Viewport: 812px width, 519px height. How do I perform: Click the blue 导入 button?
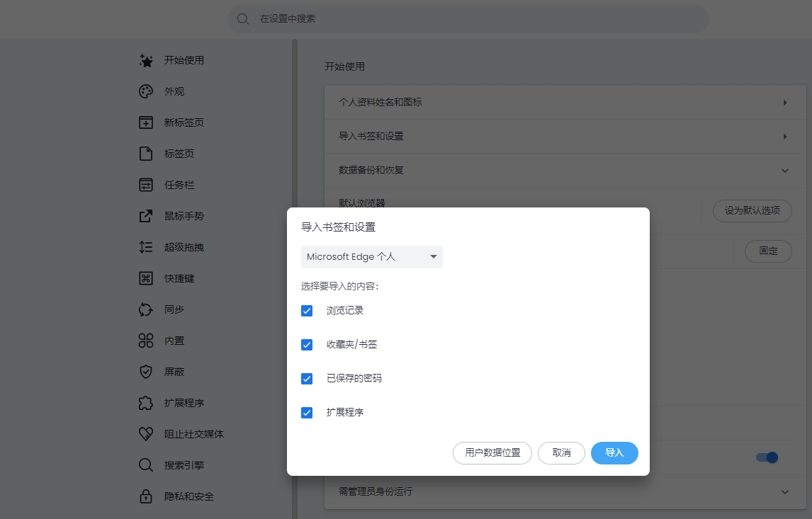tap(614, 453)
